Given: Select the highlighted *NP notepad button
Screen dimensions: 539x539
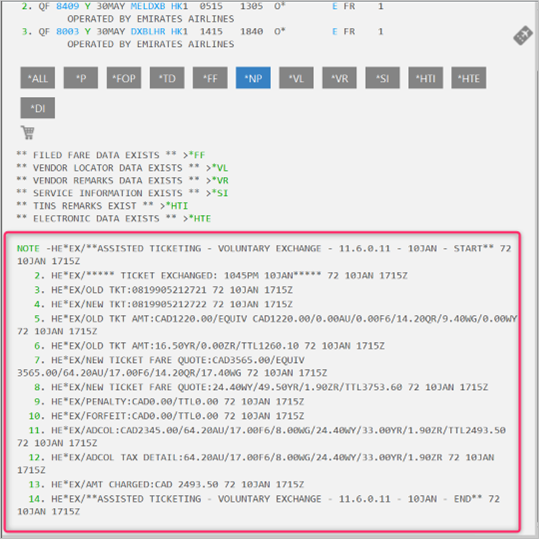Looking at the screenshot, I should point(253,78).
